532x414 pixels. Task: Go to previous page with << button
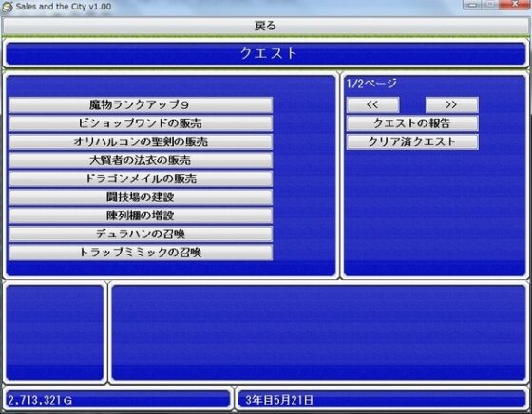click(372, 104)
